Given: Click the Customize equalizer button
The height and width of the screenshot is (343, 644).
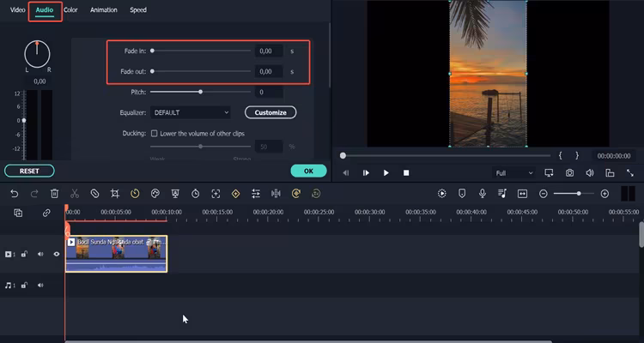Looking at the screenshot, I should coord(270,112).
